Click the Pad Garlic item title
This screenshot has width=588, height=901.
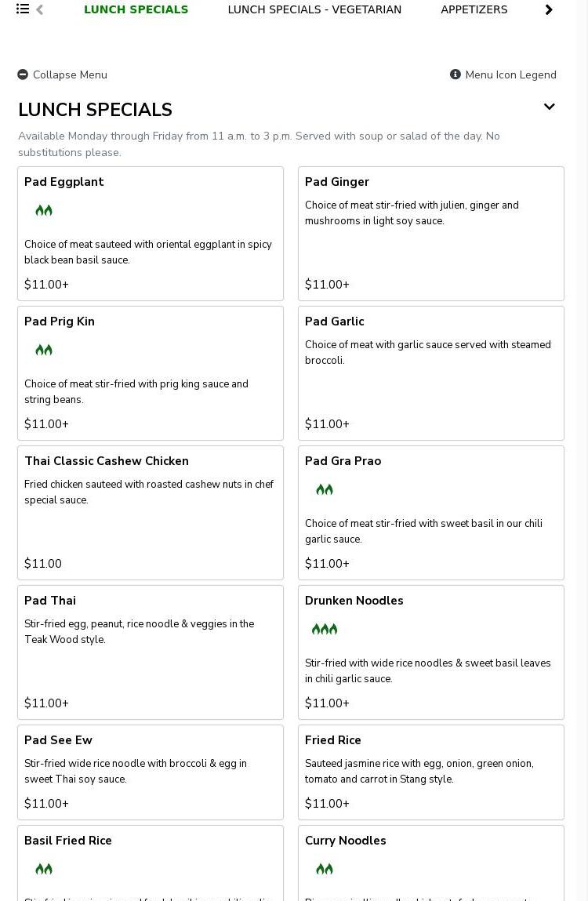point(335,322)
